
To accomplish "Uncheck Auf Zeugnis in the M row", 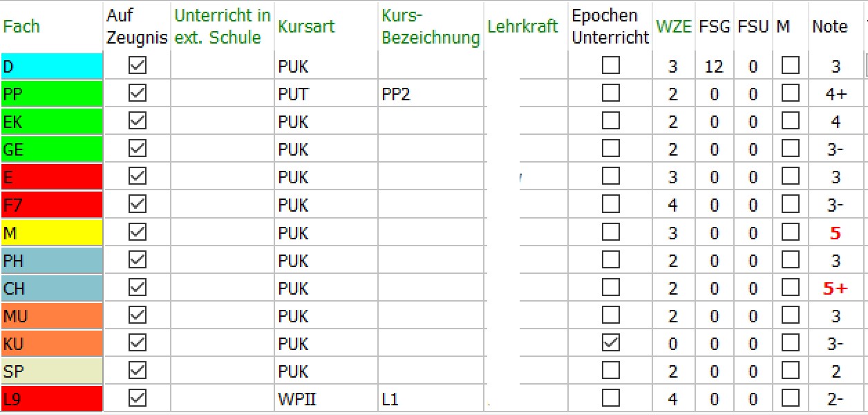I will coord(138,232).
